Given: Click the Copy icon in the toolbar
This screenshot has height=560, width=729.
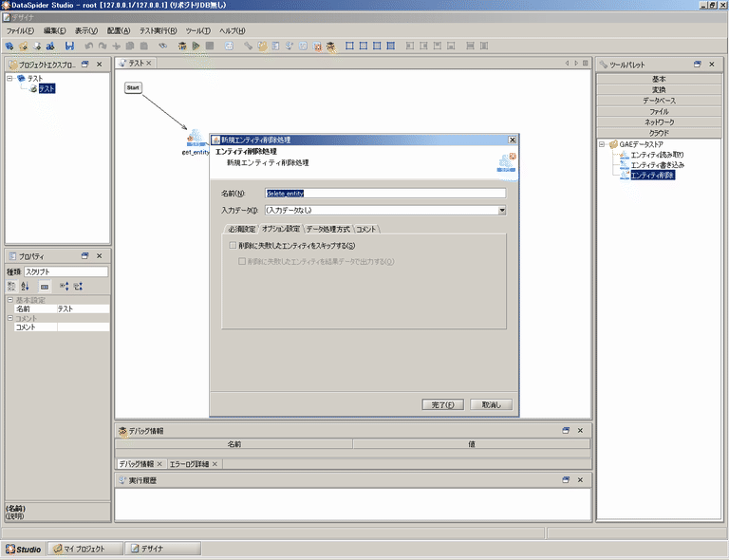Looking at the screenshot, I should (x=130, y=46).
